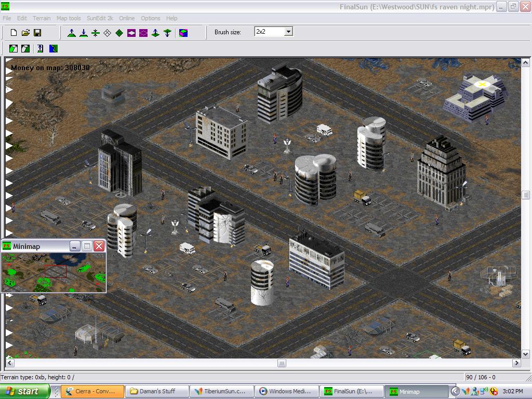Click the Open map folder icon

click(25, 33)
